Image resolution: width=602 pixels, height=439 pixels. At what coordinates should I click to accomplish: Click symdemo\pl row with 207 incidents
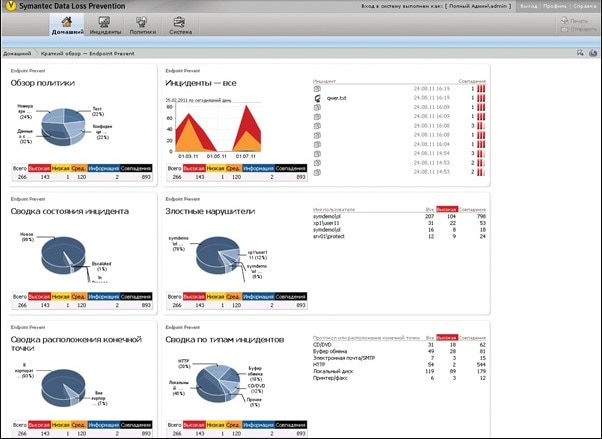click(399, 217)
